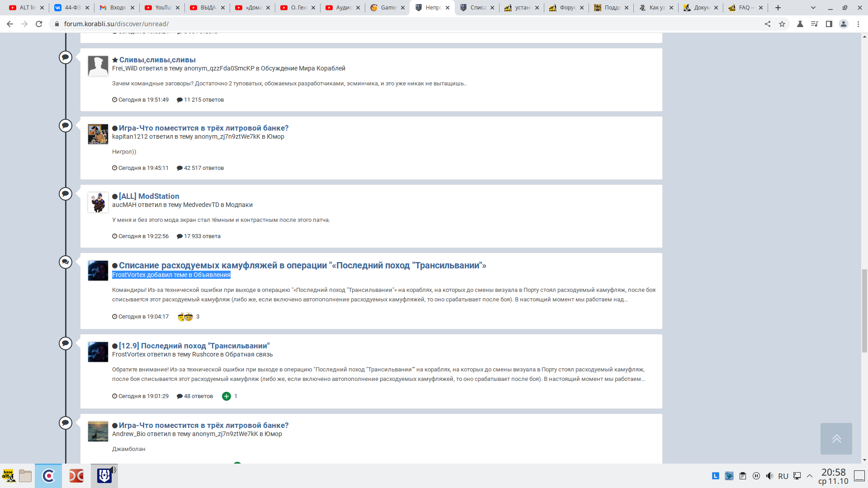
Task: Click unread dot before Списание расходуемых title
Action: pos(115,266)
